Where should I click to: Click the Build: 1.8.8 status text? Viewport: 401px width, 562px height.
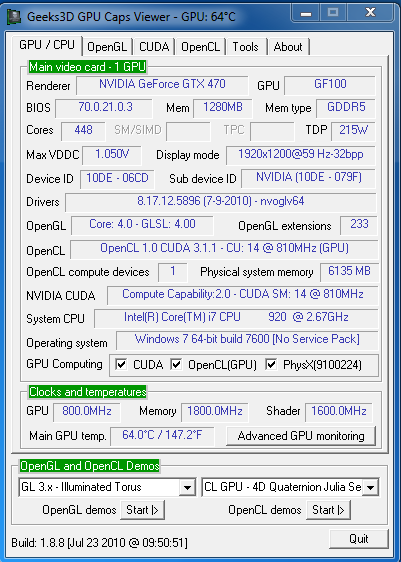(x=99, y=543)
